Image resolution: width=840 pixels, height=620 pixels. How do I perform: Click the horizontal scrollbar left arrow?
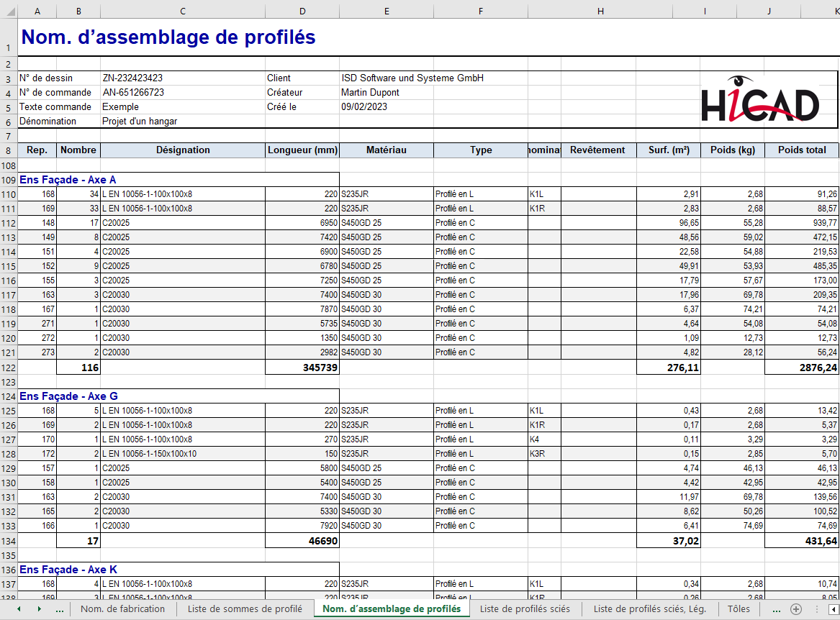click(834, 608)
